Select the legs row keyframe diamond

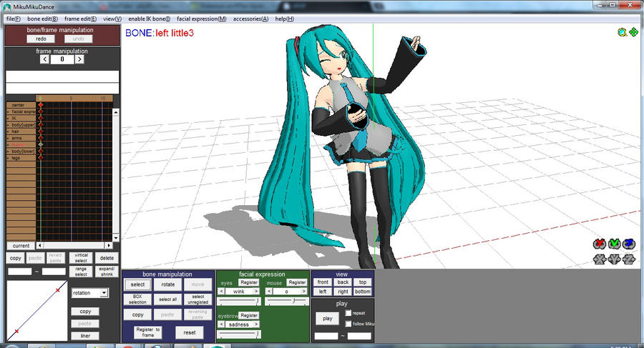pos(41,158)
